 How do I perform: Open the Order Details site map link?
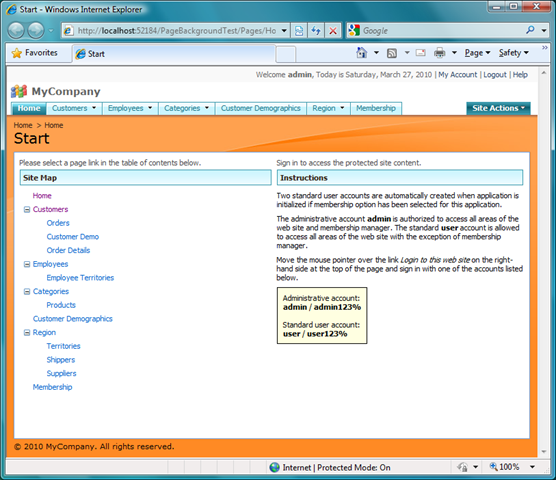point(68,250)
